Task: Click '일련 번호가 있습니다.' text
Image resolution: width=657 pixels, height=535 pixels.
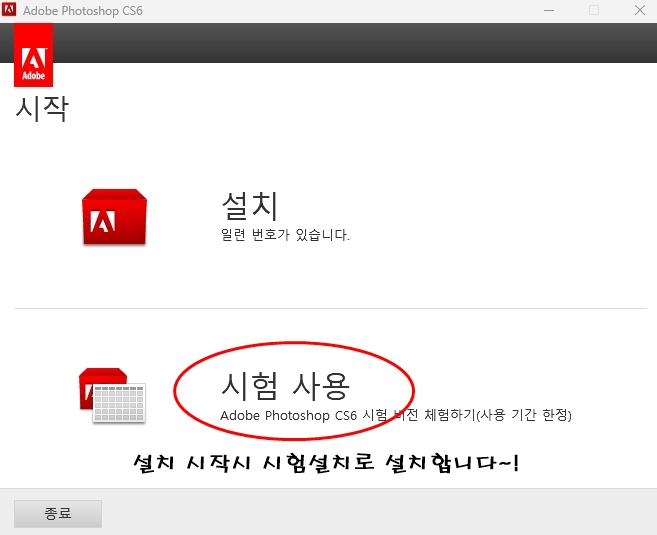Action: point(285,235)
